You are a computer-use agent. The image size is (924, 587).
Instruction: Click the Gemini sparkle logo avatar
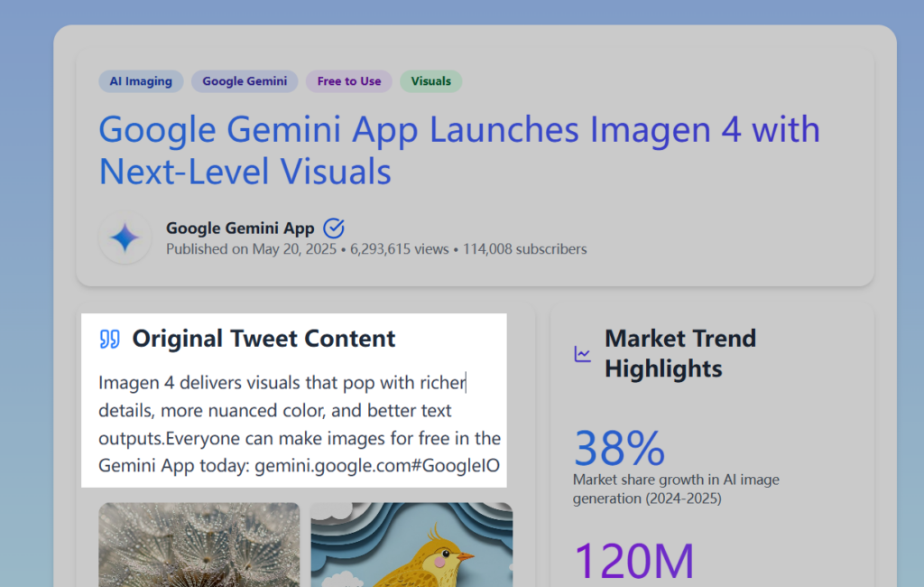[125, 239]
